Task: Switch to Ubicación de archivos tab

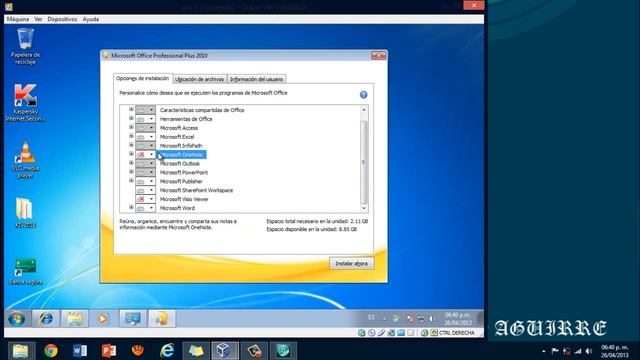Action: click(199, 79)
